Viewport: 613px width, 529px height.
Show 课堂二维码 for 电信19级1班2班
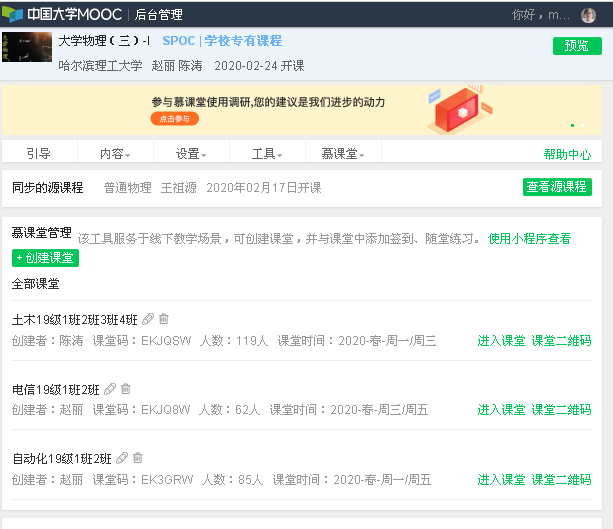point(561,410)
